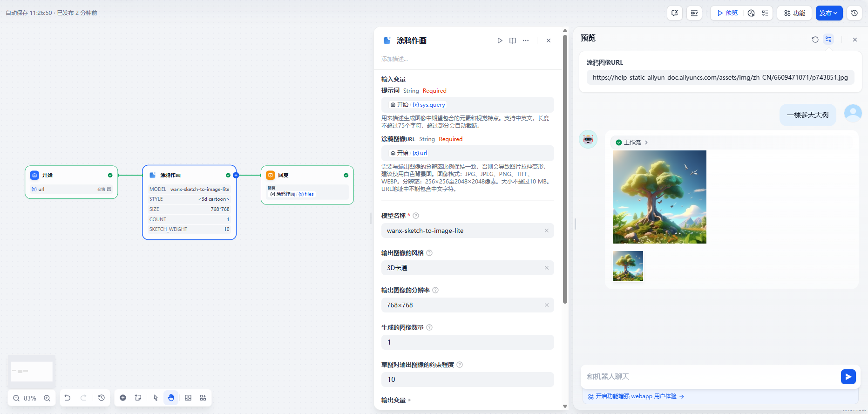The height and width of the screenshot is (414, 868).
Task: Click the run history clock icon
Action: point(751,13)
